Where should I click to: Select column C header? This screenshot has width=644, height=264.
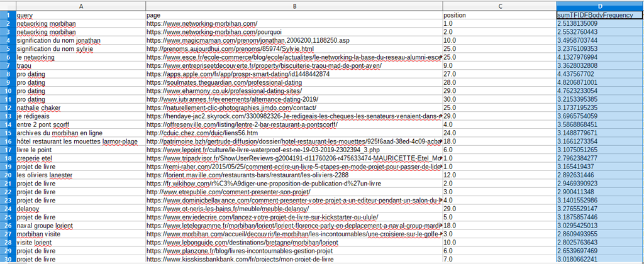point(499,6)
